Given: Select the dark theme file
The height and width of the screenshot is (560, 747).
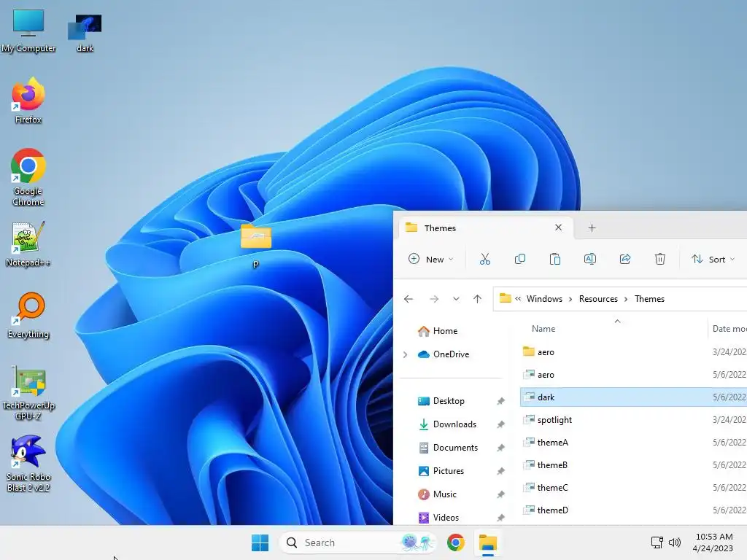Looking at the screenshot, I should point(634,397).
